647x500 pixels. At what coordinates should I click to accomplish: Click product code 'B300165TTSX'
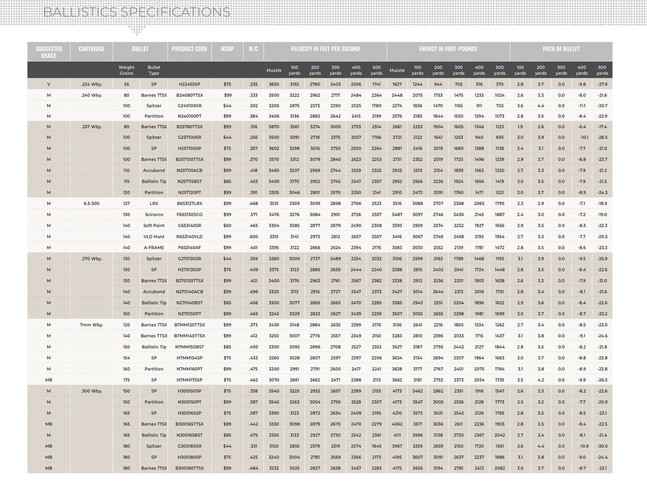click(189, 424)
